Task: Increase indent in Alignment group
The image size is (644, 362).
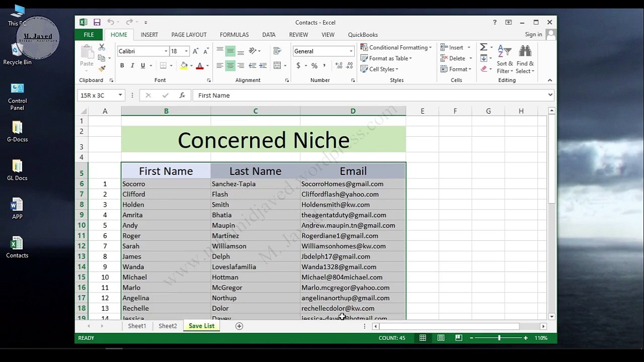Action: (x=263, y=66)
